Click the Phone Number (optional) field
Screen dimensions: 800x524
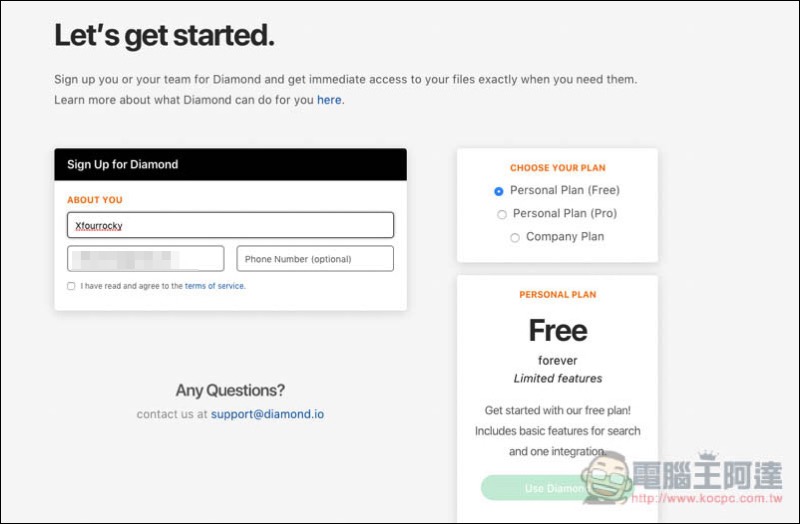(x=315, y=259)
